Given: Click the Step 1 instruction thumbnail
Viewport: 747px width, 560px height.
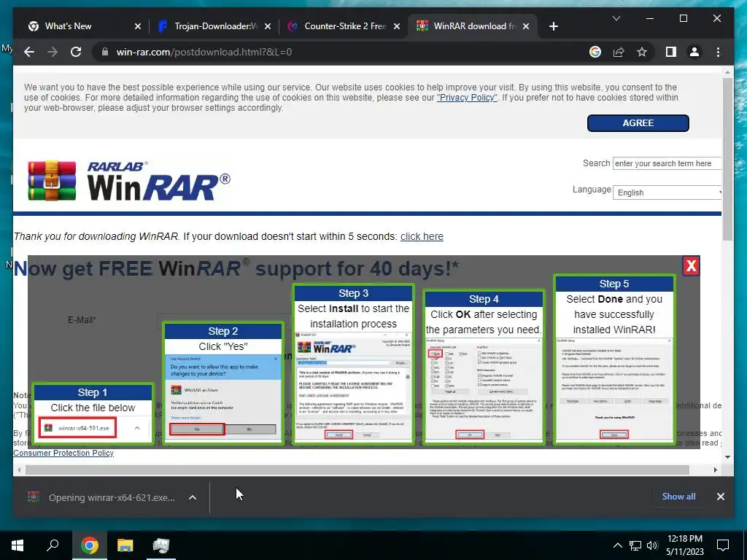Looking at the screenshot, I should (x=93, y=414).
